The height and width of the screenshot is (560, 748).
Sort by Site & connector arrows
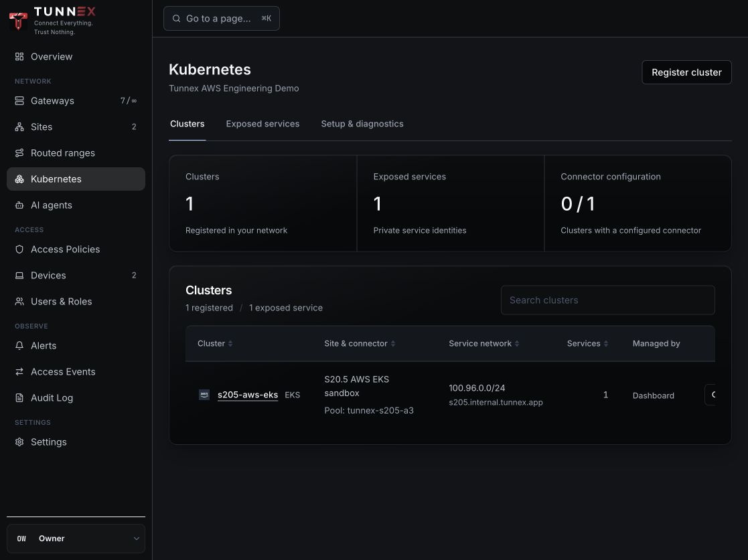(393, 344)
